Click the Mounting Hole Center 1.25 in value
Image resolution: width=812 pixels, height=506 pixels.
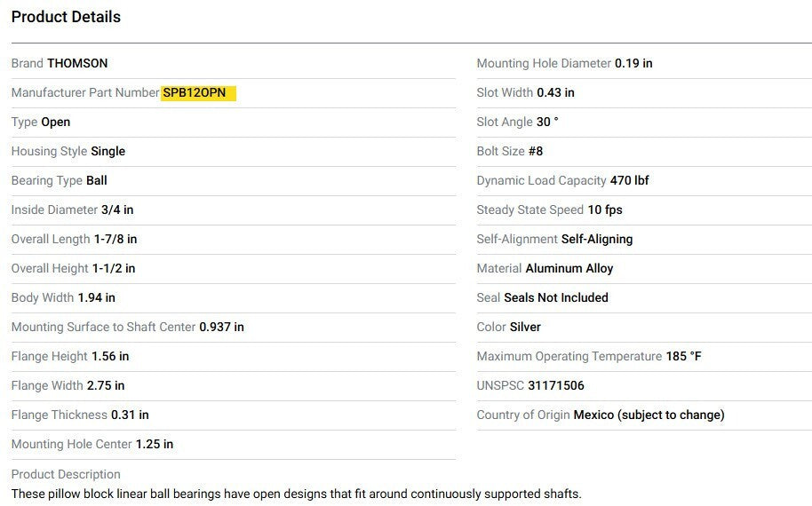pos(155,445)
